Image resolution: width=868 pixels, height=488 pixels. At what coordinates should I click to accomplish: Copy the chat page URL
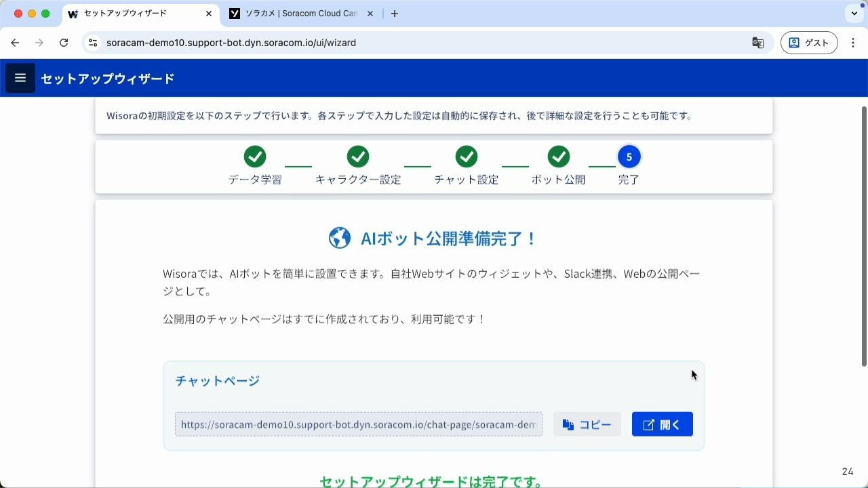point(587,424)
